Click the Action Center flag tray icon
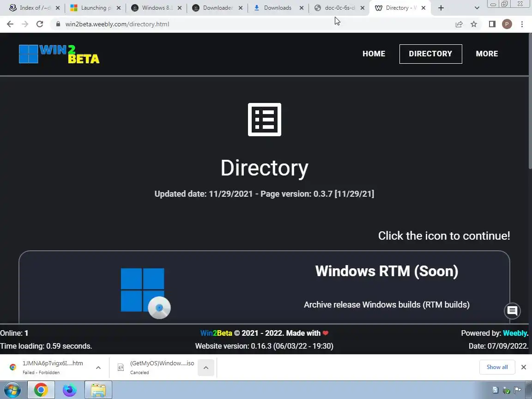Screen dimensions: 532x399 (x=518, y=390)
